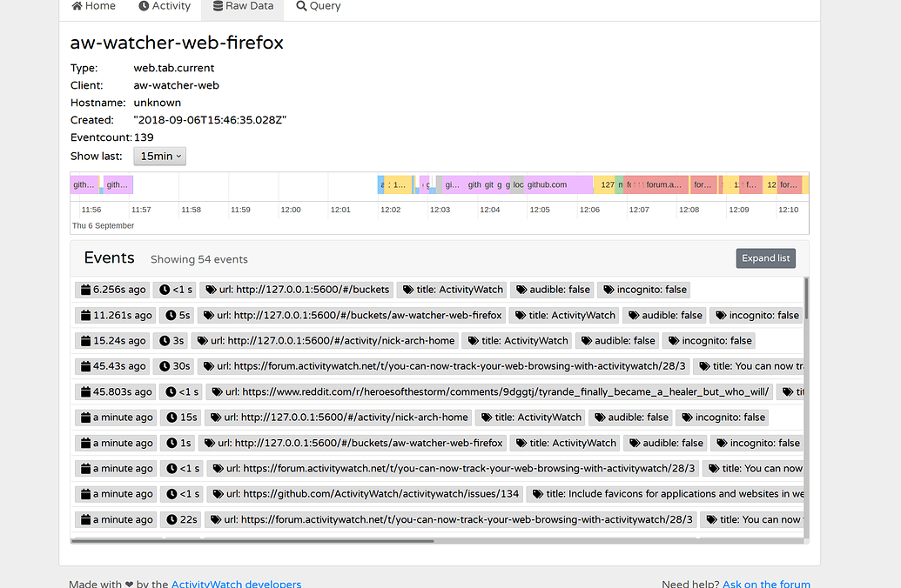Click the Query magnifier icon
The height and width of the screenshot is (588, 901).
(x=301, y=6)
